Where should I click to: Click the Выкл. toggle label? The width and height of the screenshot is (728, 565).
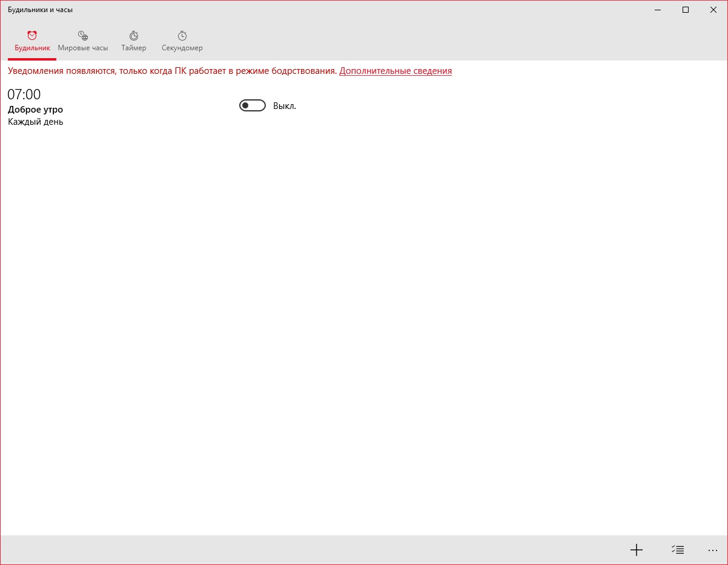point(285,106)
